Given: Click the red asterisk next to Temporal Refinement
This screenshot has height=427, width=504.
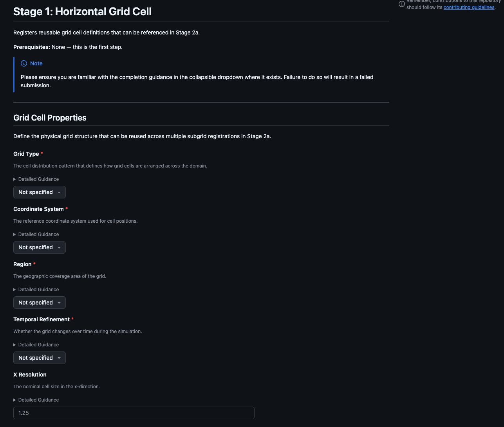Looking at the screenshot, I should pyautogui.click(x=72, y=319).
